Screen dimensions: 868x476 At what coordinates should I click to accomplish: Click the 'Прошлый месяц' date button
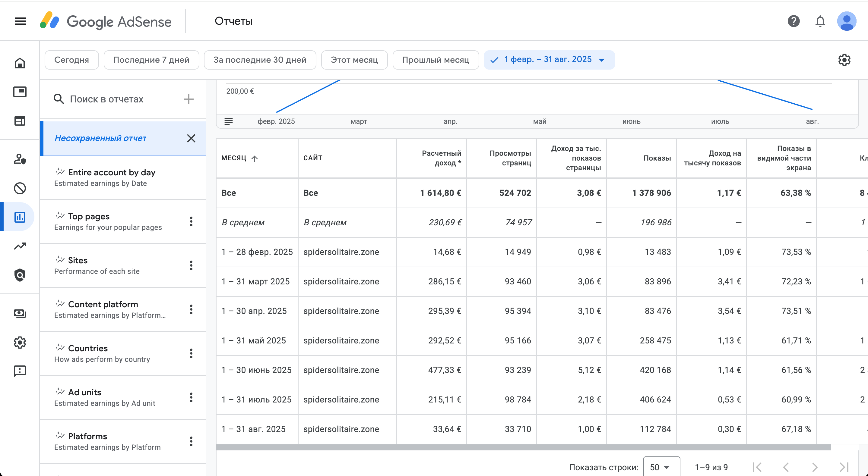[x=435, y=60]
